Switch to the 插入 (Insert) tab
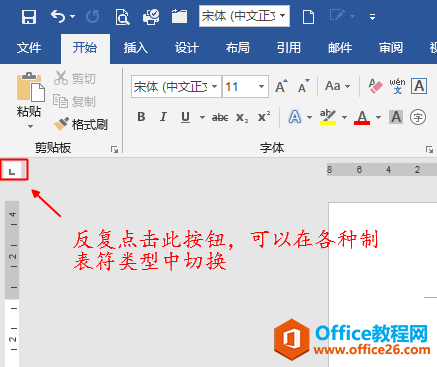Image resolution: width=437 pixels, height=367 pixels. [x=136, y=48]
